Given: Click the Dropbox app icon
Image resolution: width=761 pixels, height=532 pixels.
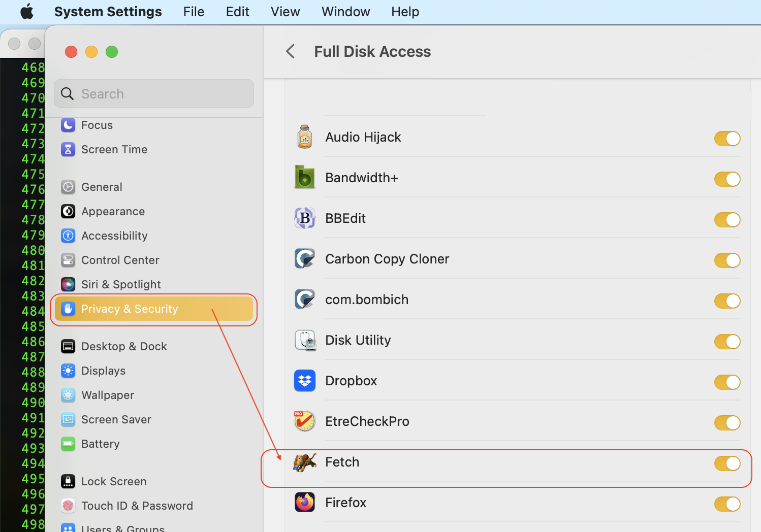Looking at the screenshot, I should 305,381.
